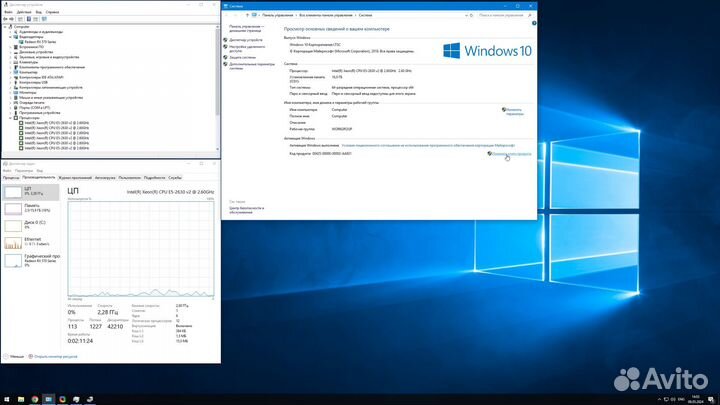Screen dimensions: 720x405
Task: Expand the Контроллеры USB category
Action: 11,82
